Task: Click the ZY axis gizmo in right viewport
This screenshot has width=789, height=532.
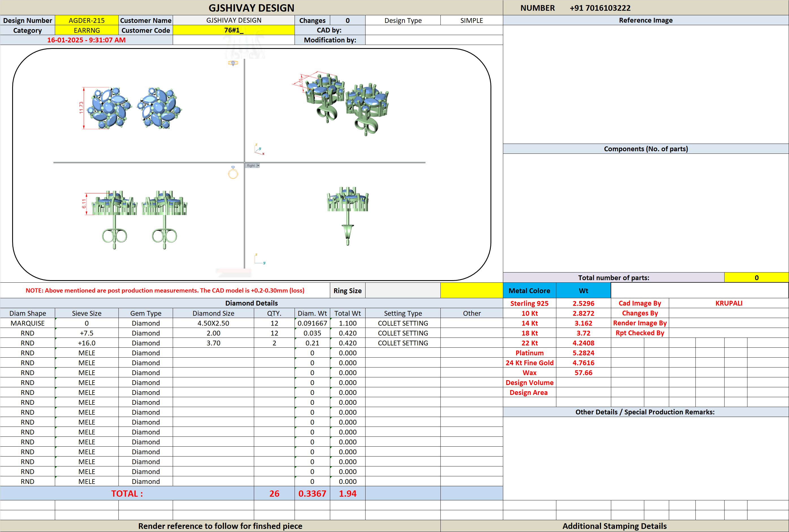Action: [260, 259]
